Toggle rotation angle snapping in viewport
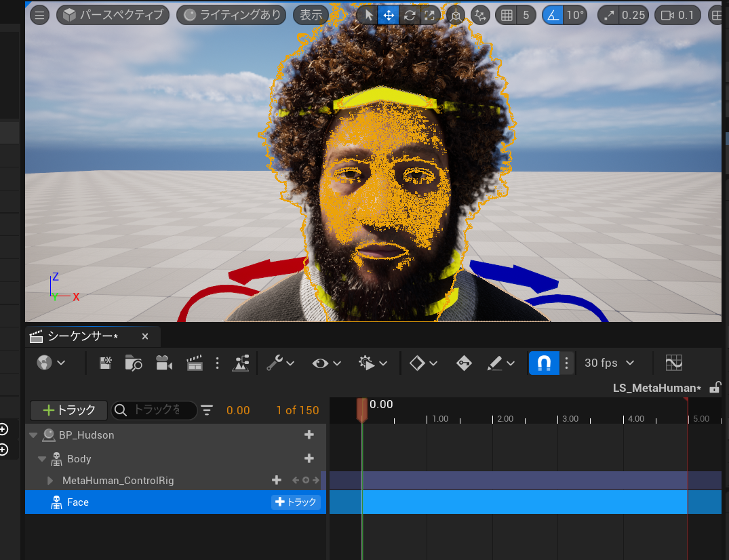 click(x=553, y=15)
